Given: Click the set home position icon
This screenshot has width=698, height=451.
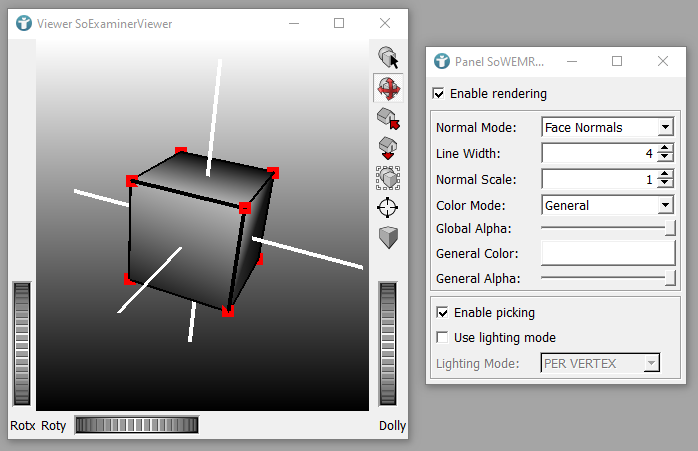Looking at the screenshot, I should click(x=388, y=149).
